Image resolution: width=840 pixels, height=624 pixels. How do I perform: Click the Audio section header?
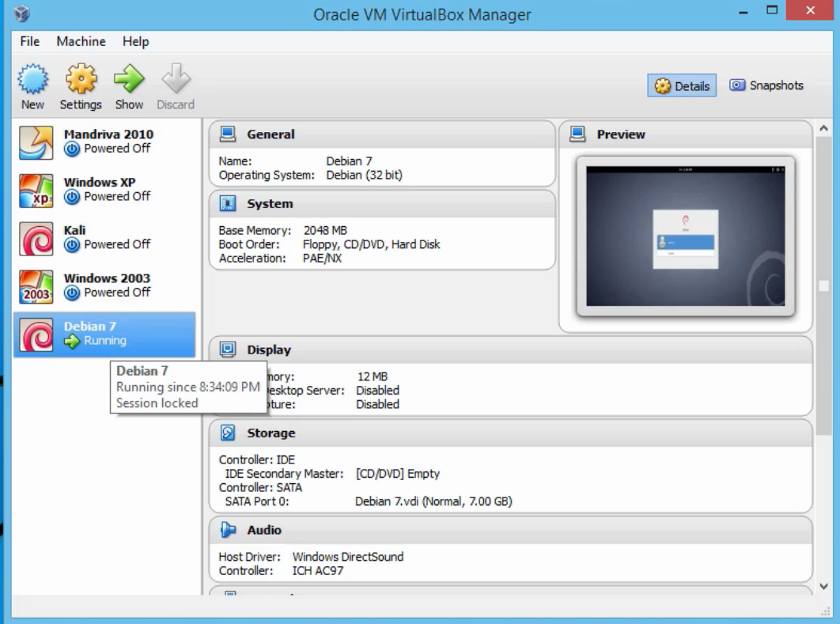point(264,531)
